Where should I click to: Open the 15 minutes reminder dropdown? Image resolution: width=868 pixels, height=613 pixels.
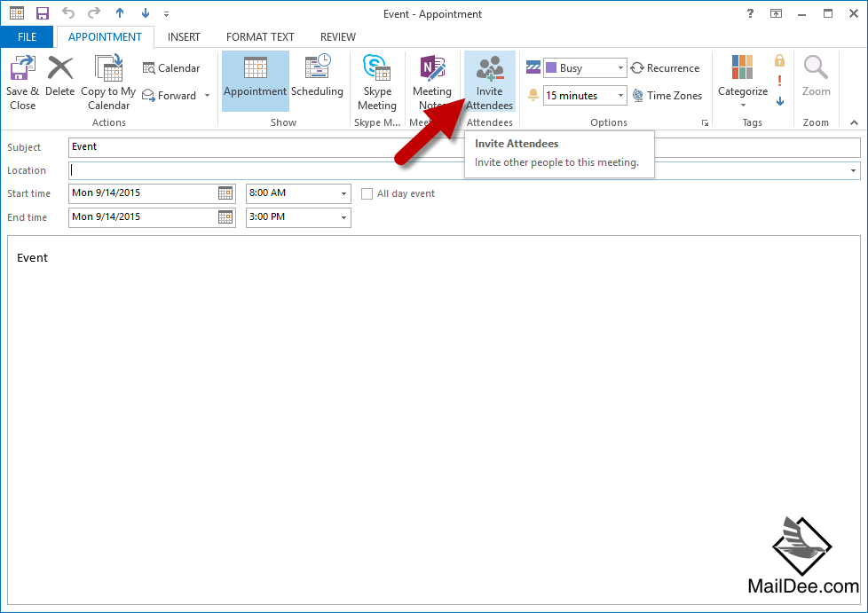[x=620, y=96]
